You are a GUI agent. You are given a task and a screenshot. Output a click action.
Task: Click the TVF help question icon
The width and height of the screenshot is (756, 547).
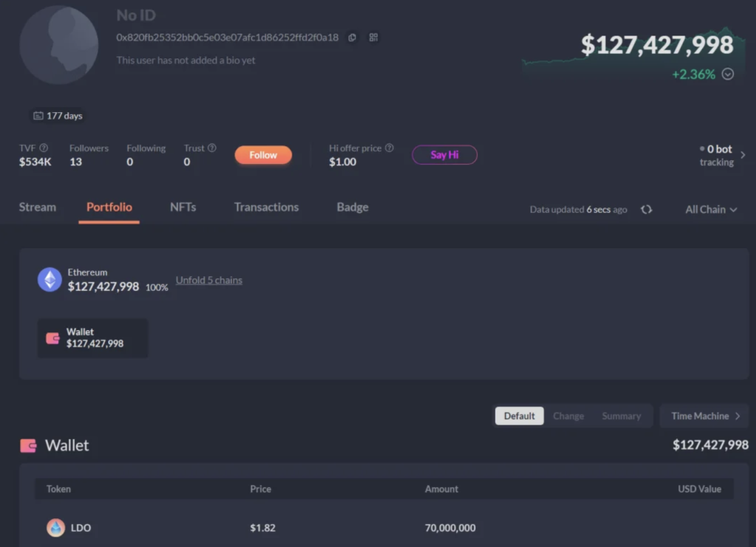tap(44, 148)
